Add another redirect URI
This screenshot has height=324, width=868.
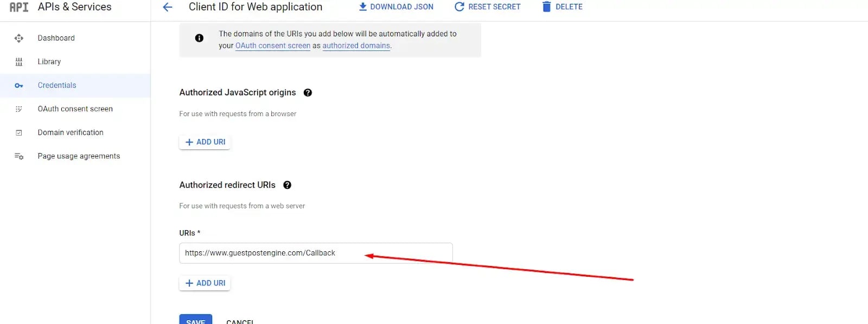click(x=205, y=283)
